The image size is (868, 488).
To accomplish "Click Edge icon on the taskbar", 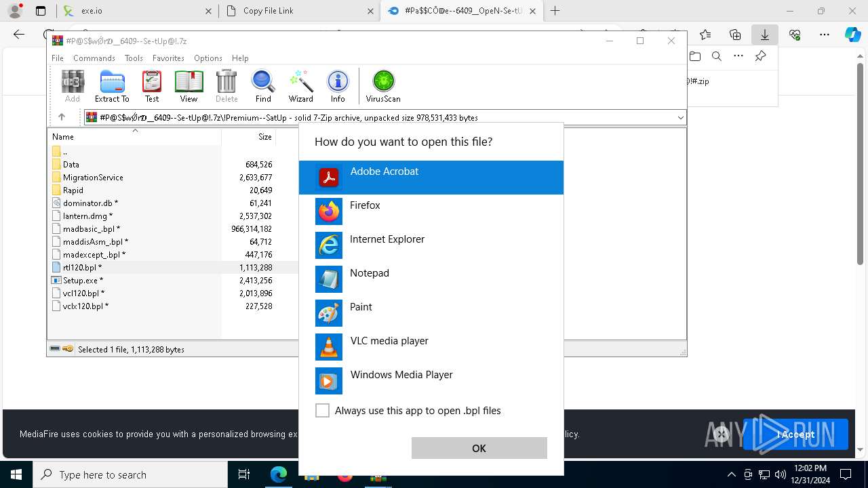I will [279, 475].
